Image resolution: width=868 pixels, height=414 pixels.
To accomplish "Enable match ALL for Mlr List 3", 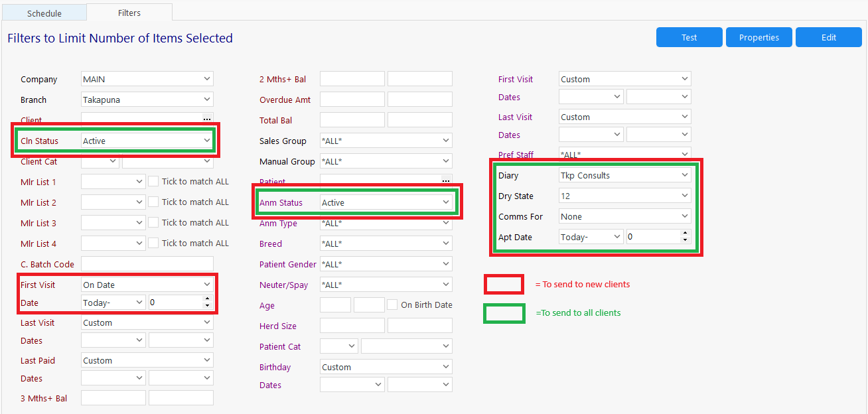I will pyautogui.click(x=153, y=222).
